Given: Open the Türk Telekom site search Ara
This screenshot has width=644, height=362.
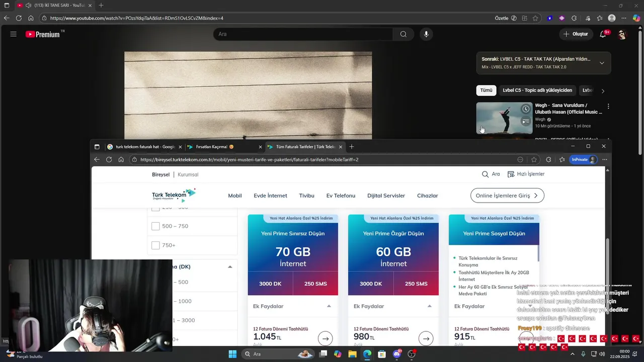Looking at the screenshot, I should coord(491,174).
